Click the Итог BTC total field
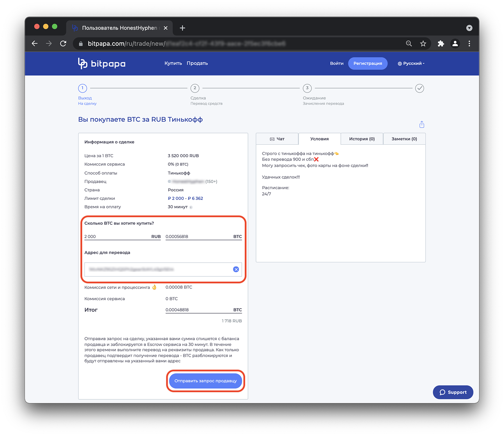The image size is (504, 436). coord(204,310)
